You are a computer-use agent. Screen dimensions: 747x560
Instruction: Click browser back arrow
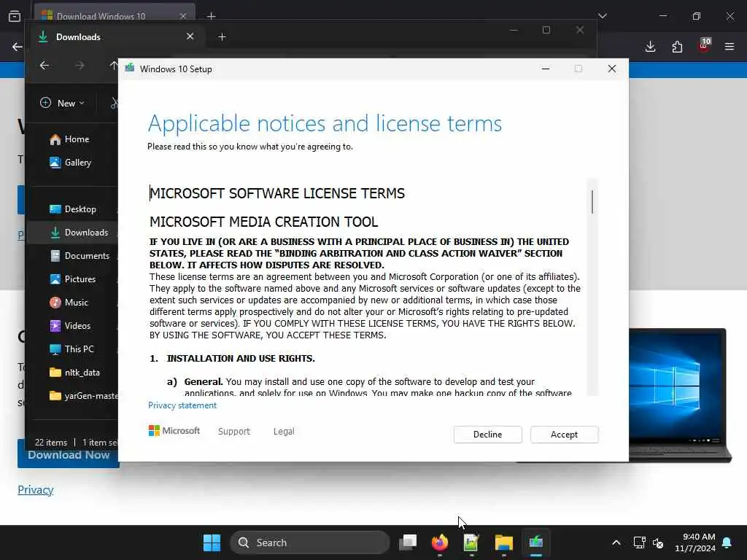tap(18, 47)
